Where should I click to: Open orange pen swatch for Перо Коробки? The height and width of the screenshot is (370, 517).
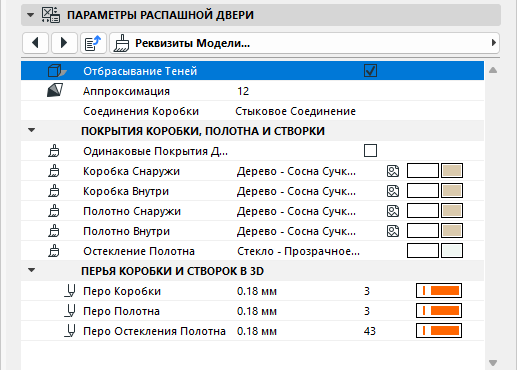[x=439, y=291]
